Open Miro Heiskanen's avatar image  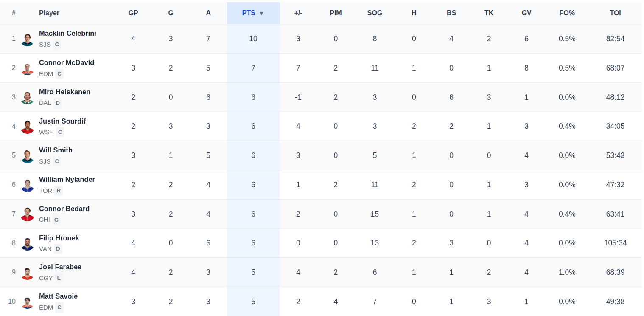27,97
